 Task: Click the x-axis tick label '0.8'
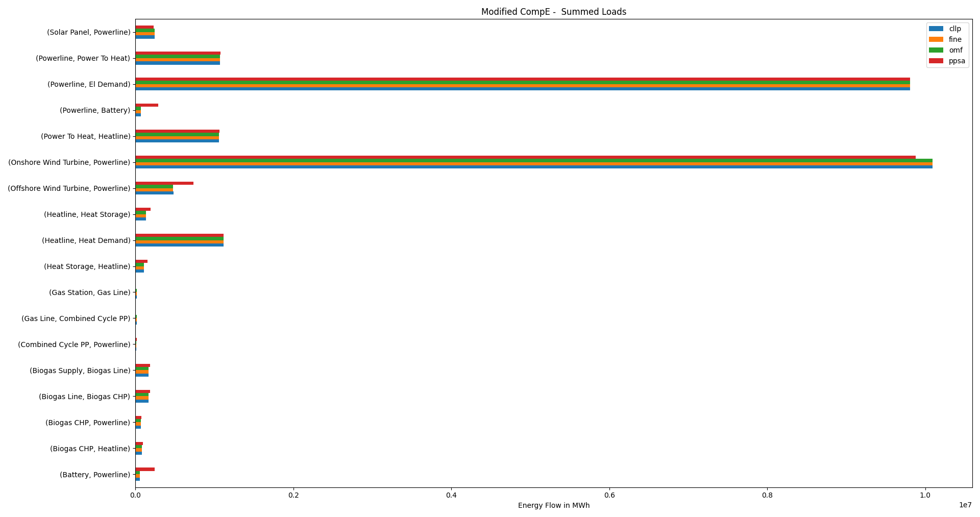(x=767, y=495)
